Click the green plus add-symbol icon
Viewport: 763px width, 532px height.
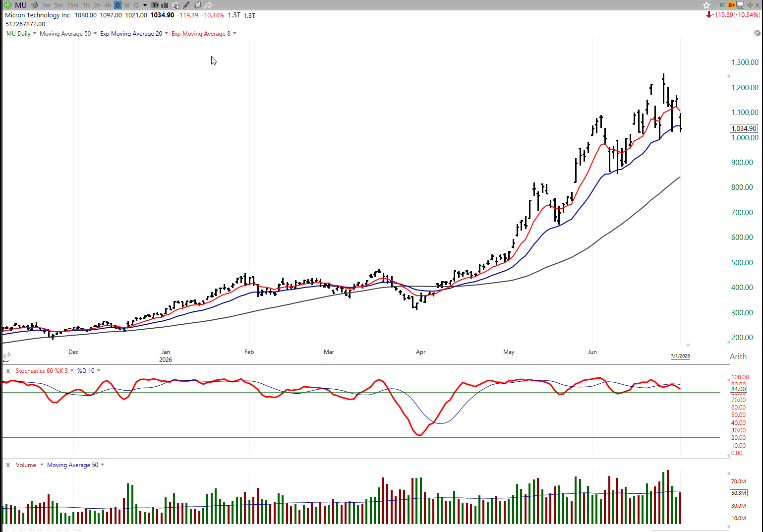8,5
